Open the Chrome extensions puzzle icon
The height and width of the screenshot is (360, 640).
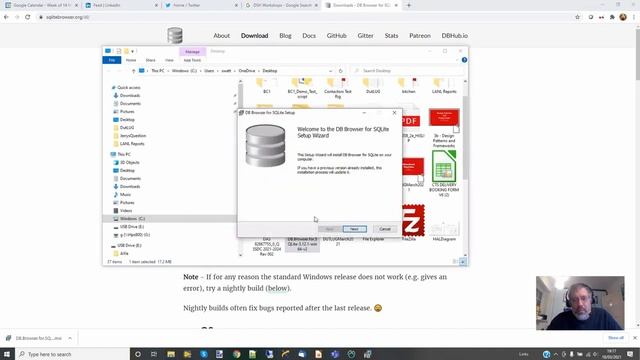click(612, 17)
